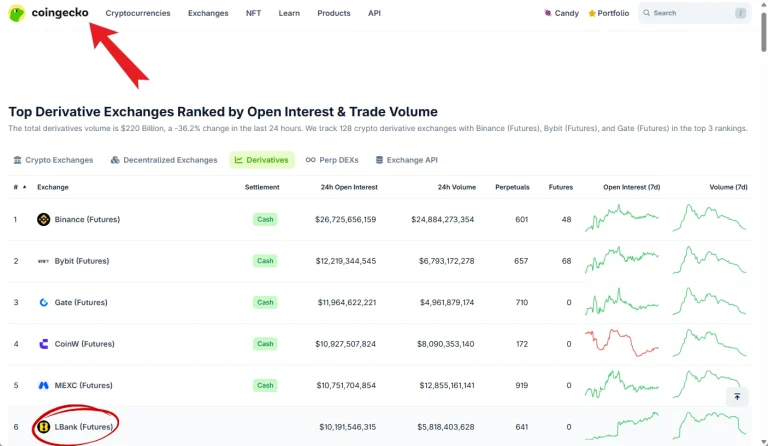Click Bybit 24h volume $6,793,172,278
The image size is (768, 446).
point(446,261)
